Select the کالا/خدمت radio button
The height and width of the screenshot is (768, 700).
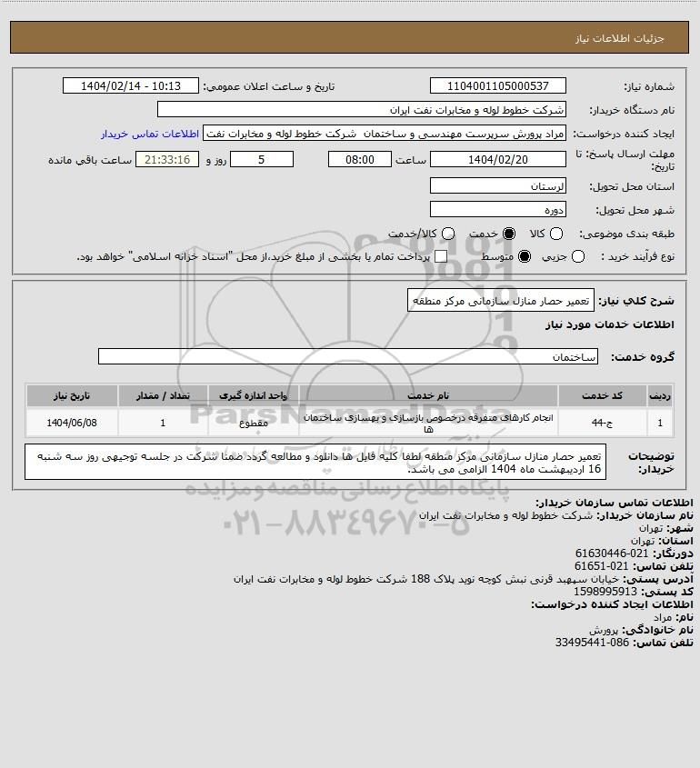click(x=447, y=234)
